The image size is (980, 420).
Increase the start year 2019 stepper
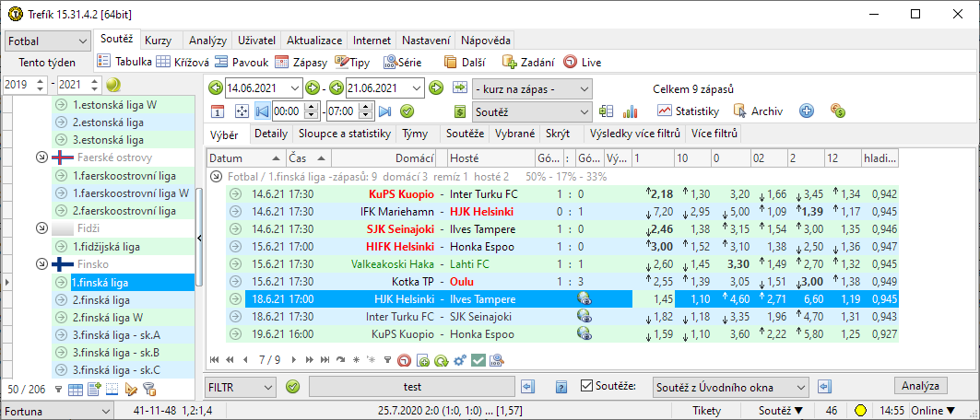(41, 80)
